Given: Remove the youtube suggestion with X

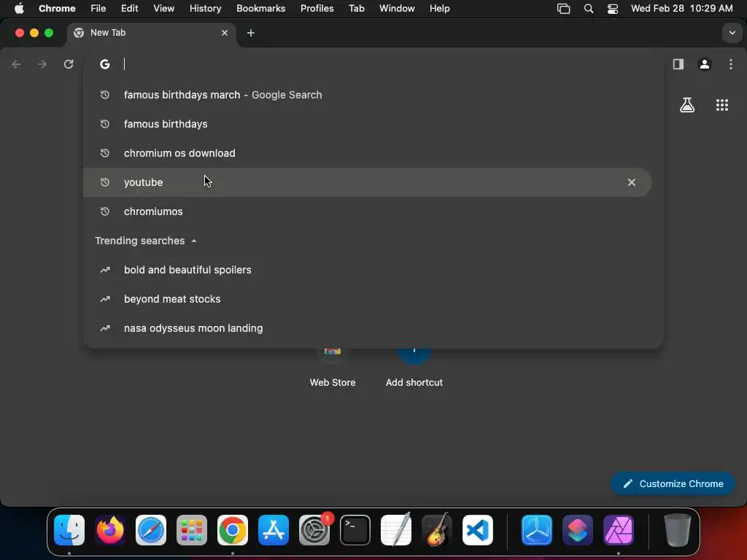Looking at the screenshot, I should coord(631,182).
